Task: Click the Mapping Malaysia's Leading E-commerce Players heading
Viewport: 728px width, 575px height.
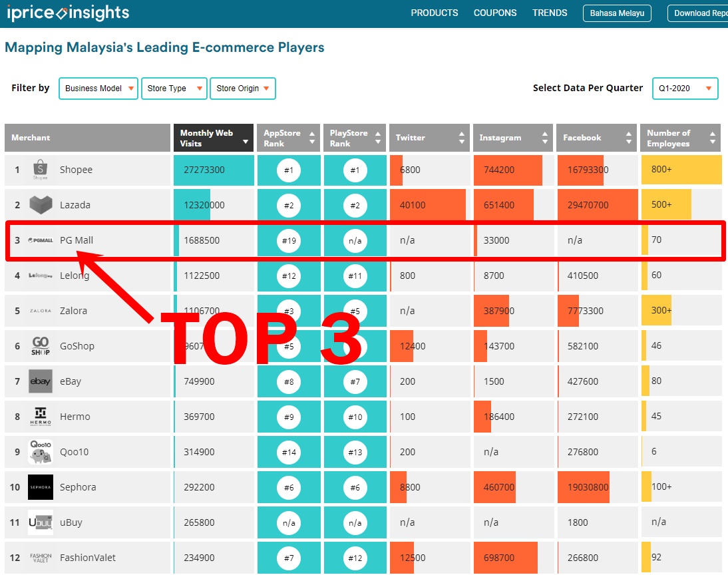Action: tap(164, 47)
